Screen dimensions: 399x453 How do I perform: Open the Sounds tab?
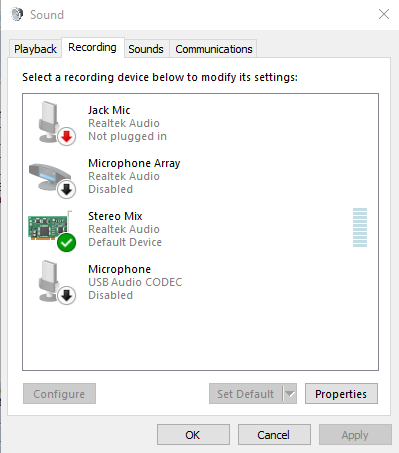click(146, 49)
